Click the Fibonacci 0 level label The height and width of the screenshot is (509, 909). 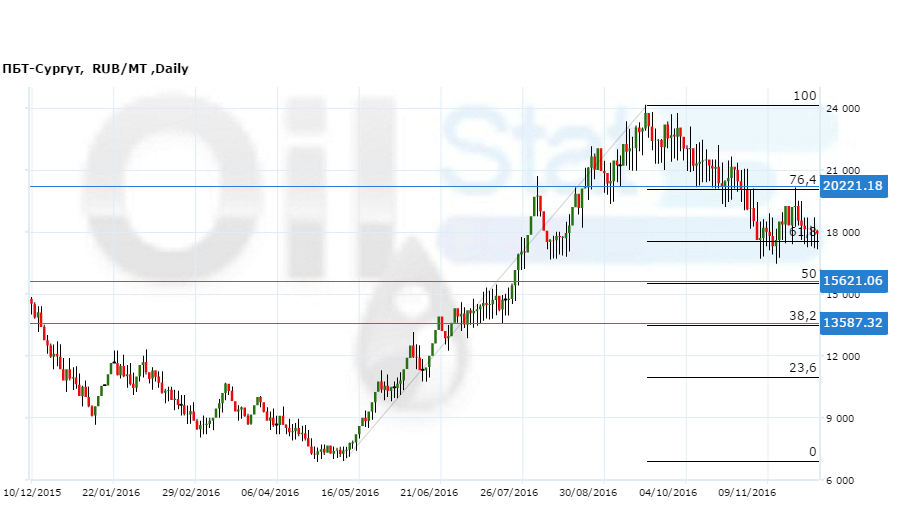pyautogui.click(x=813, y=452)
